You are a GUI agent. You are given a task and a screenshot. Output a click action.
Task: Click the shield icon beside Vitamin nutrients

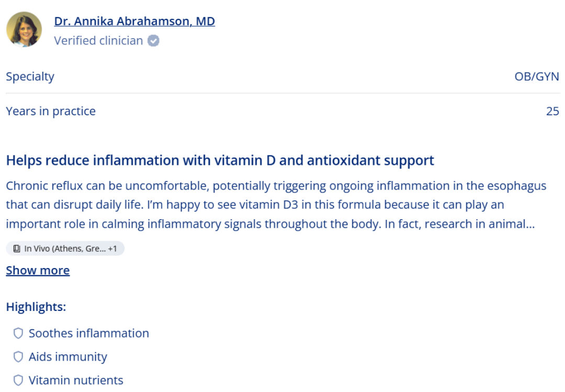[x=18, y=380]
